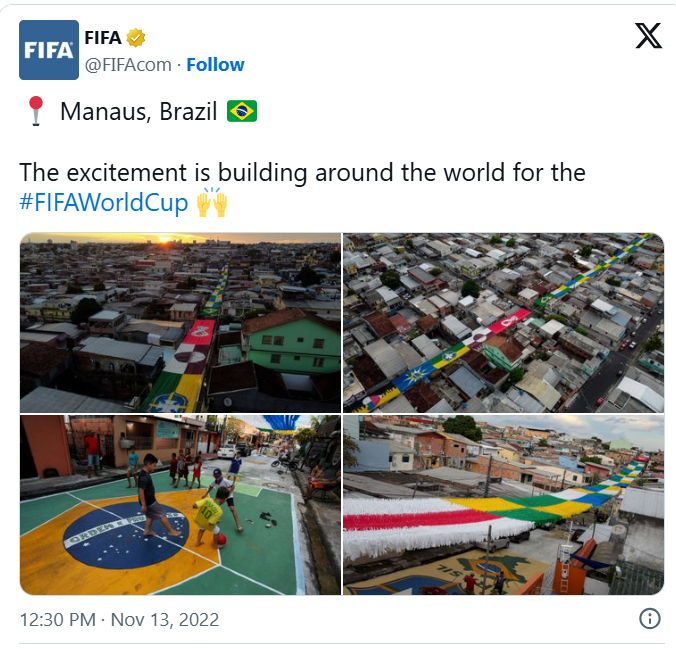Click the Nov 13, 2022 date
Screen dimensions: 676x649
pyautogui.click(x=165, y=620)
